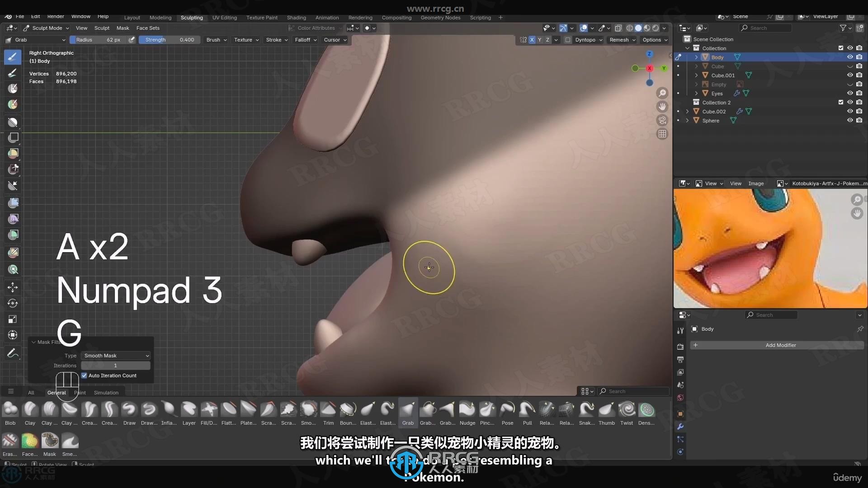The height and width of the screenshot is (488, 868).
Task: Activate the Scale tool in the left toolbar
Action: [x=13, y=319]
